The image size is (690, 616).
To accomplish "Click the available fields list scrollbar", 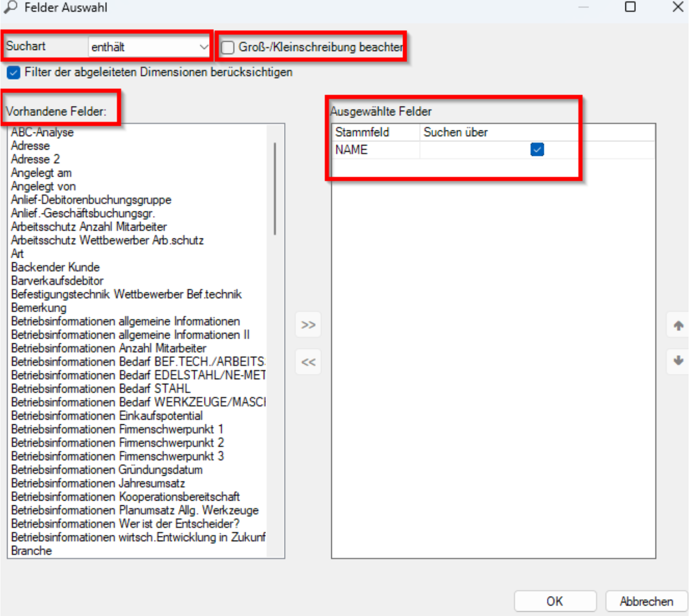I will pos(275,188).
